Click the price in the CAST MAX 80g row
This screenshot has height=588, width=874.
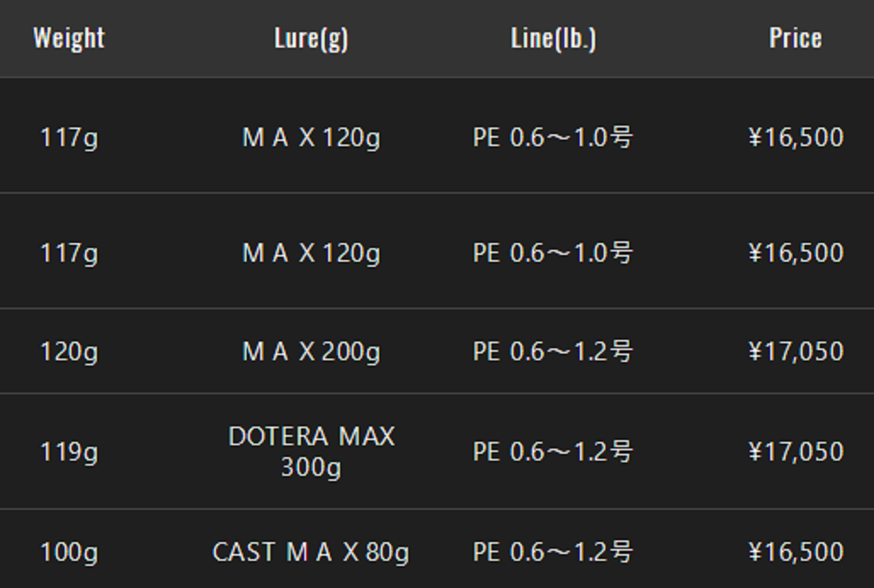point(795,552)
